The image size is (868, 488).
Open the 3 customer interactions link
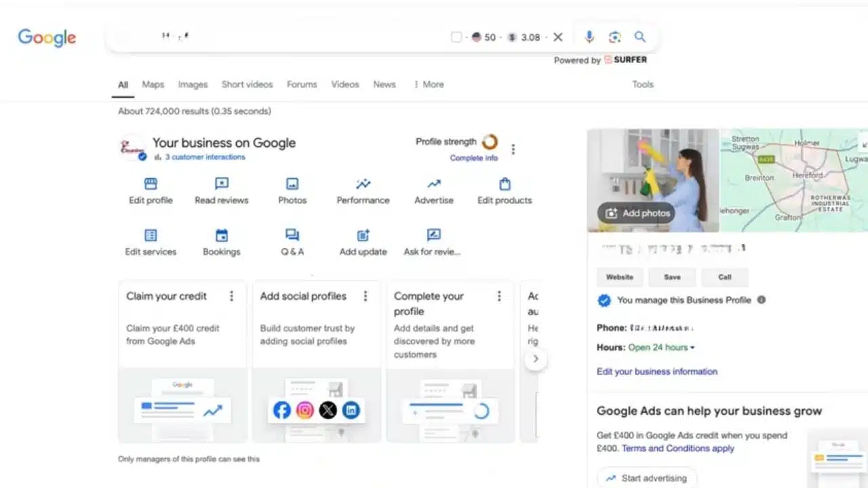click(x=205, y=157)
